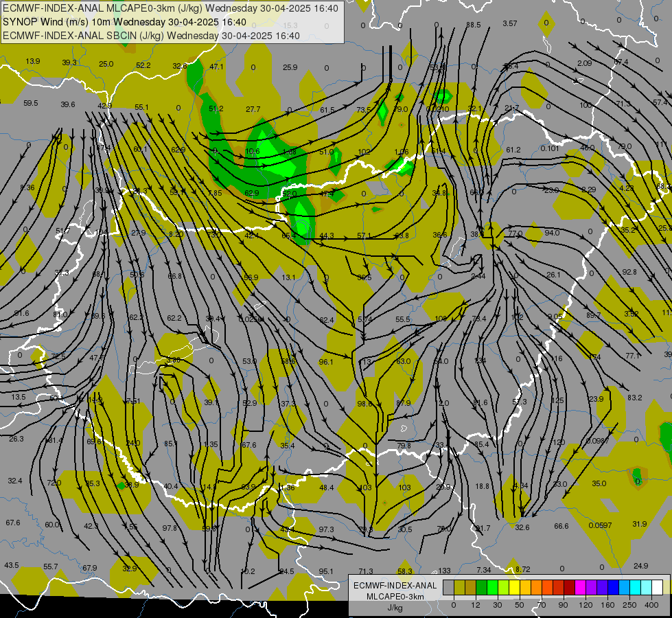Click the legend tick label '120'
Screen dimensions: 672x618
[x=586, y=605]
